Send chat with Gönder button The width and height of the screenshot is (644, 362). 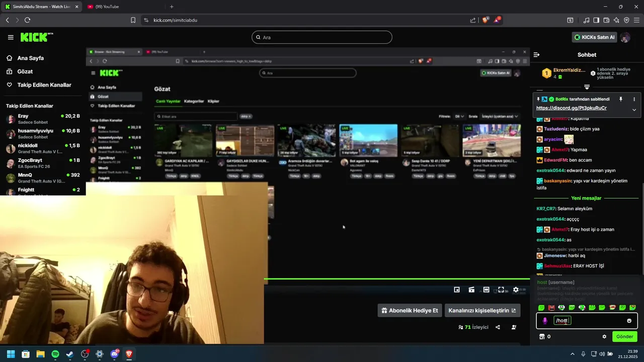click(x=624, y=337)
